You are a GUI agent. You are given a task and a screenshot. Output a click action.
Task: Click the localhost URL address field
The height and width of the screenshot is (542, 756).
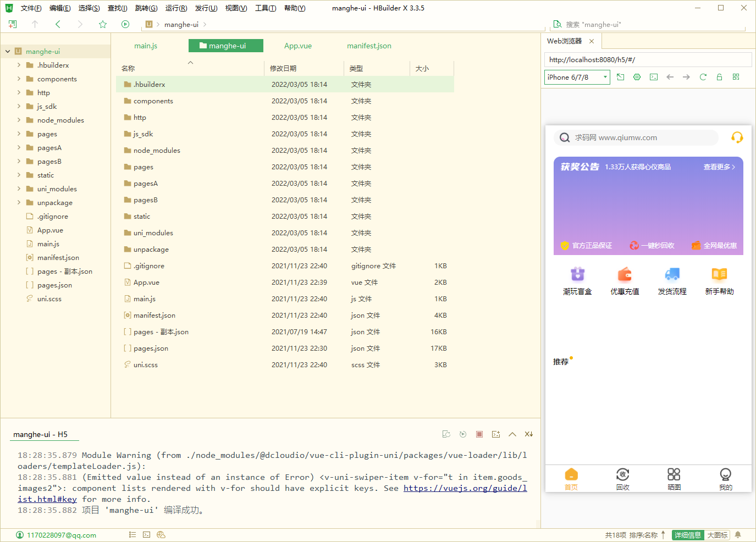(x=648, y=59)
